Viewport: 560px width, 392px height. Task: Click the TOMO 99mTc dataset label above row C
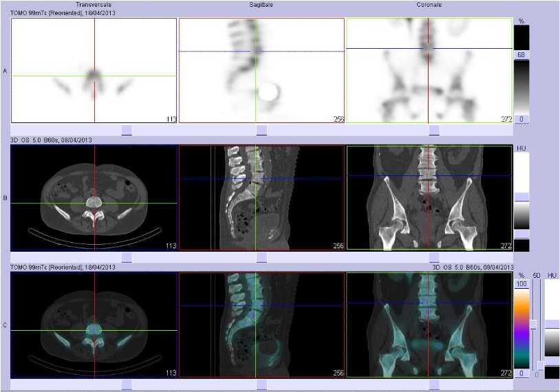63,267
